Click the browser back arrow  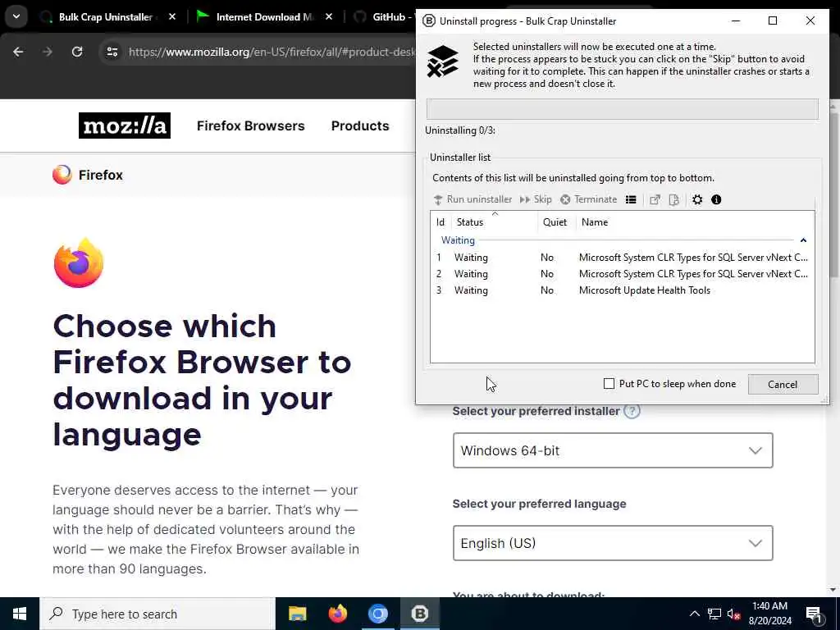pos(18,52)
